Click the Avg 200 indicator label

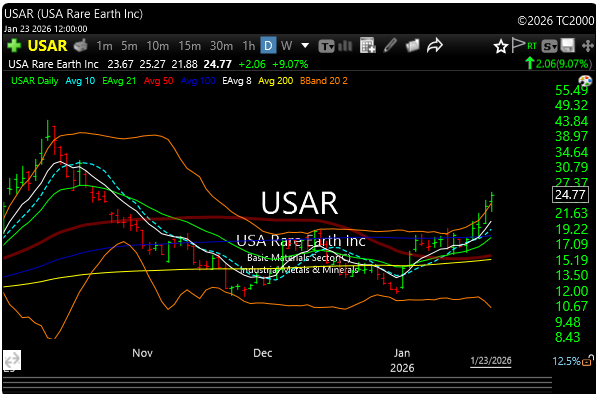pyautogui.click(x=276, y=81)
